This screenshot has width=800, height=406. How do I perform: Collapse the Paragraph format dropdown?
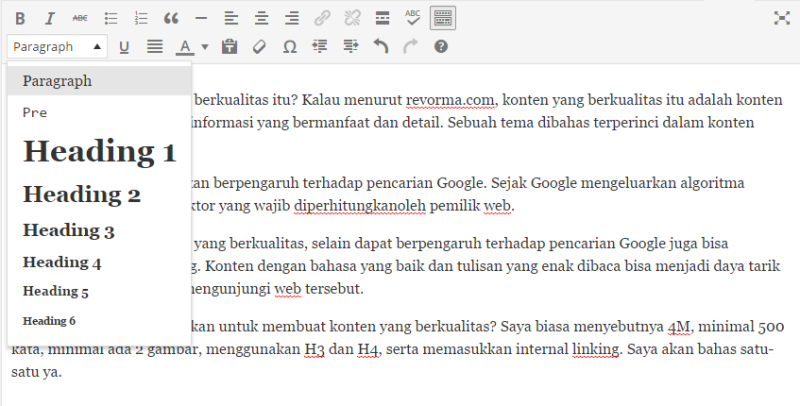coord(57,47)
